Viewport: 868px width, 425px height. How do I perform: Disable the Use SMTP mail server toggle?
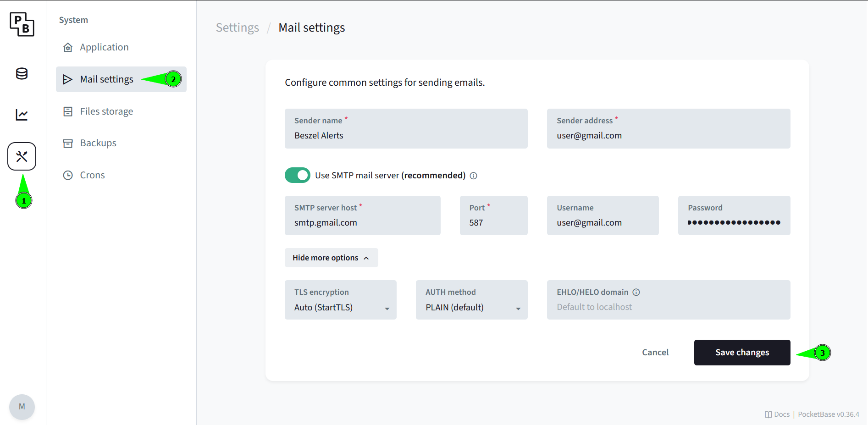coord(297,175)
